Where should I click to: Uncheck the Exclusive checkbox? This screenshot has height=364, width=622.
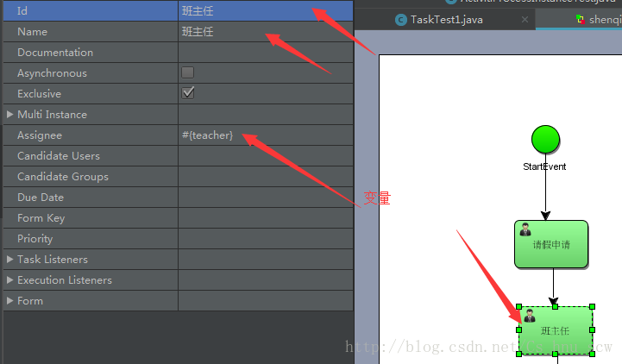coord(187,93)
